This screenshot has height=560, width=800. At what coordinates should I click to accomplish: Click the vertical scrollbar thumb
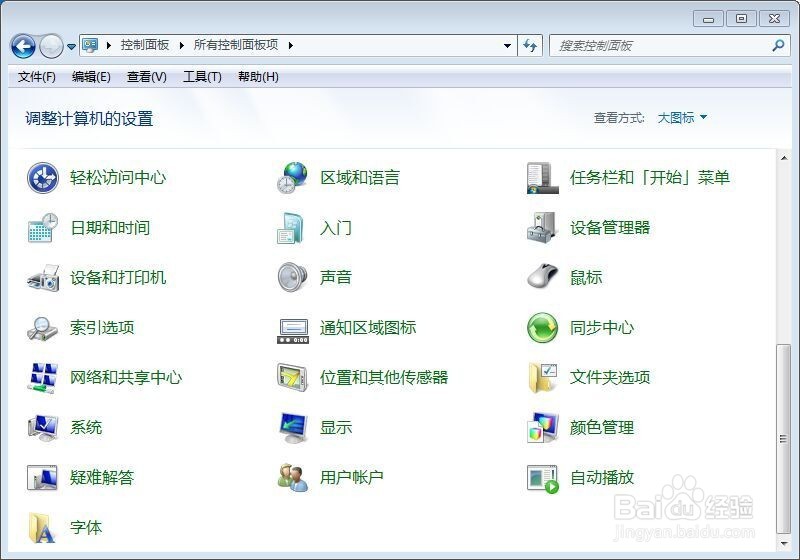tap(784, 439)
